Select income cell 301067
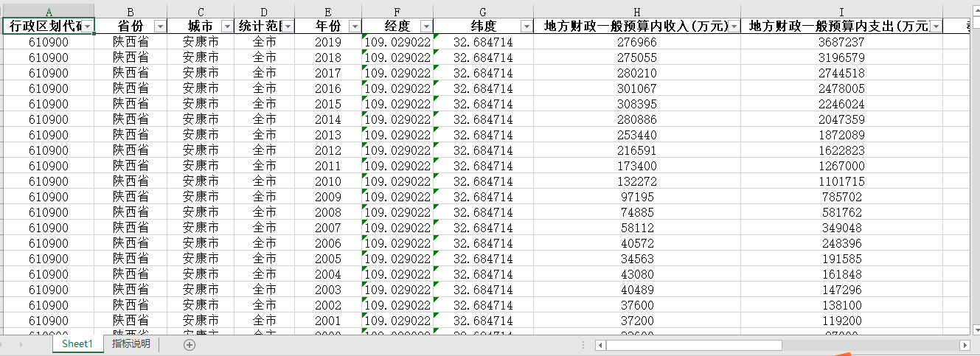 [636, 88]
